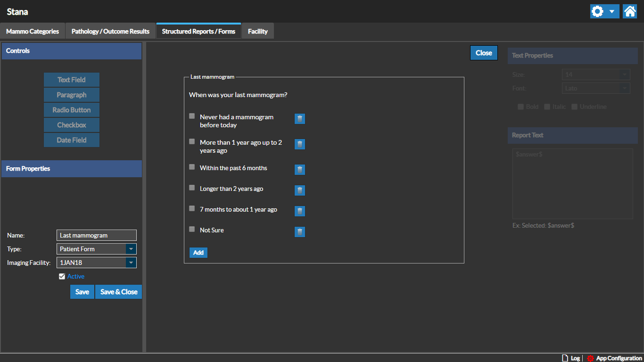644x362 pixels.
Task: Delete the '7 months to about 1 year ago' option
Action: point(299,211)
